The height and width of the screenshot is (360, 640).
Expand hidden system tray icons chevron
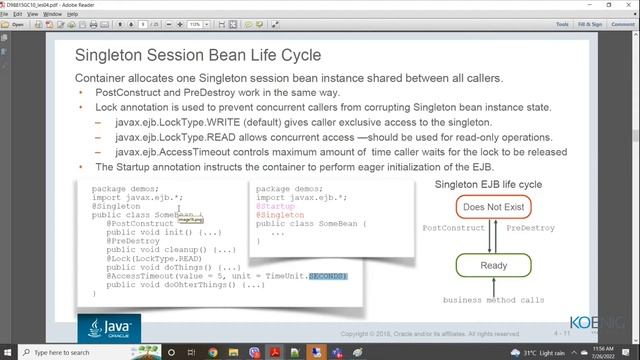pos(574,353)
